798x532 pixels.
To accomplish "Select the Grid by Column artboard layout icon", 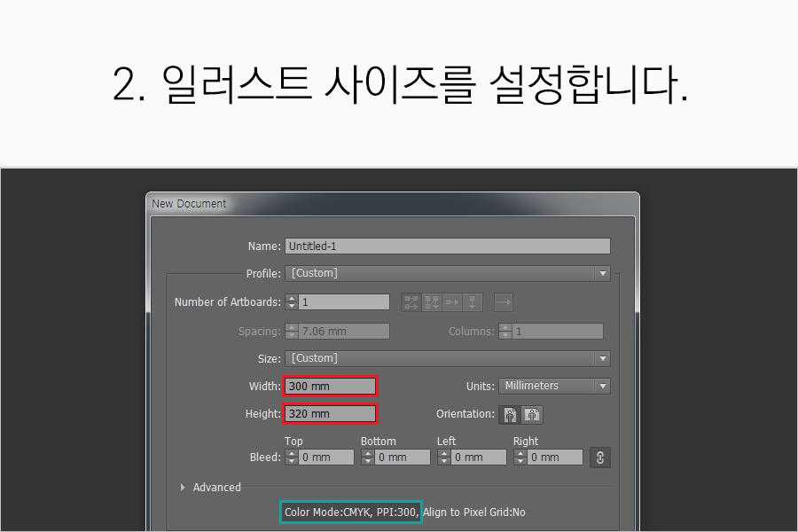I will (x=432, y=302).
